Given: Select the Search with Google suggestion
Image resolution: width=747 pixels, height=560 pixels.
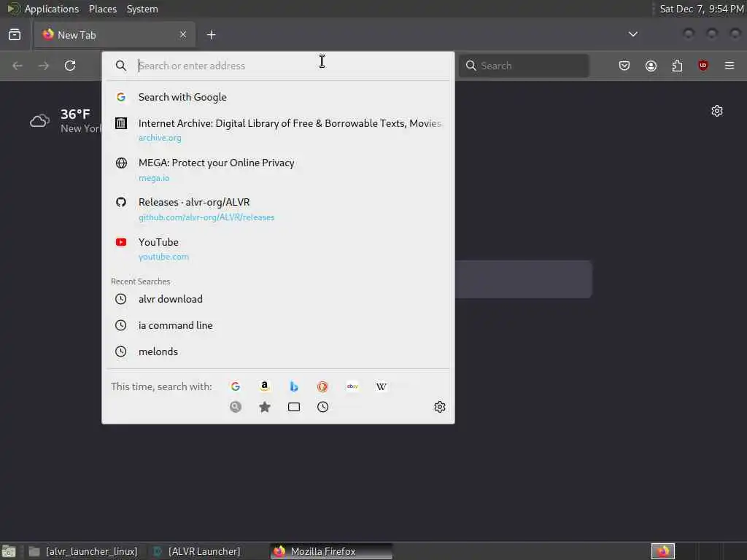Looking at the screenshot, I should [278, 97].
